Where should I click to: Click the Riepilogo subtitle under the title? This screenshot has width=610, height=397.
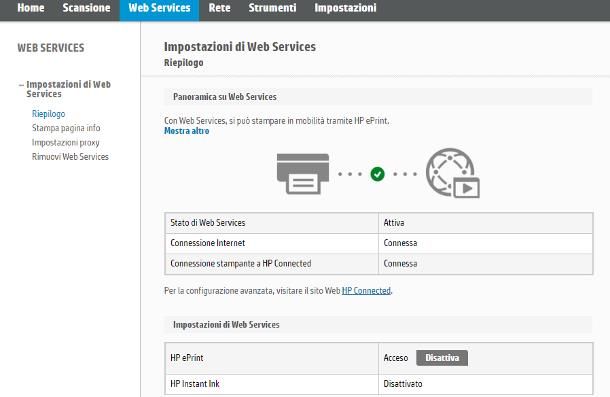point(184,63)
